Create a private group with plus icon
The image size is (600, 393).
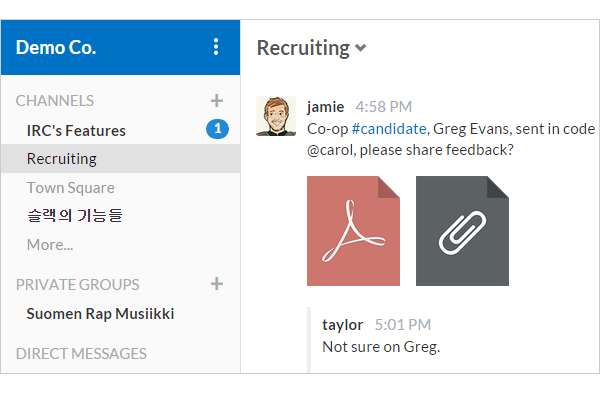coord(217,284)
